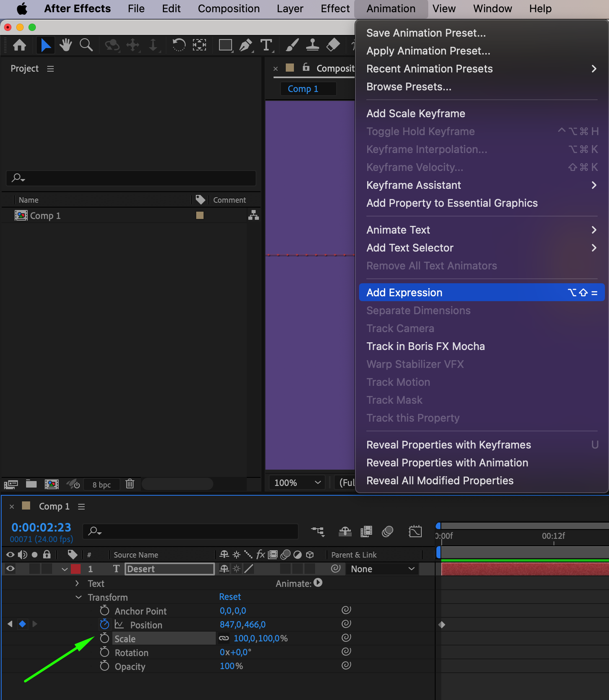Viewport: 609px width, 700px height.
Task: Hide the Desert layer with eye toggle
Action: [x=11, y=569]
